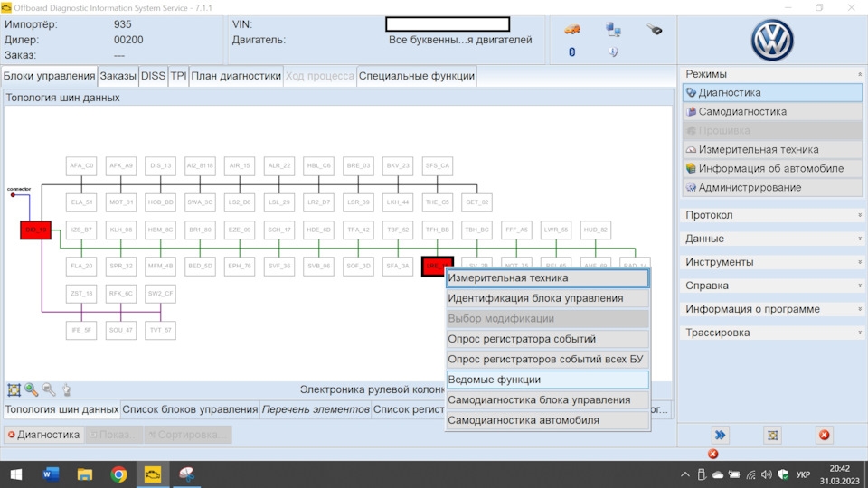
Task: Expand the Трассировка section
Action: (772, 333)
